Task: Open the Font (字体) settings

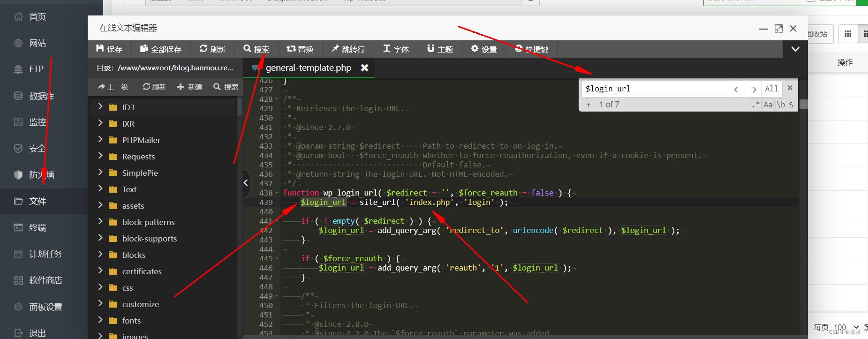Action: point(396,49)
